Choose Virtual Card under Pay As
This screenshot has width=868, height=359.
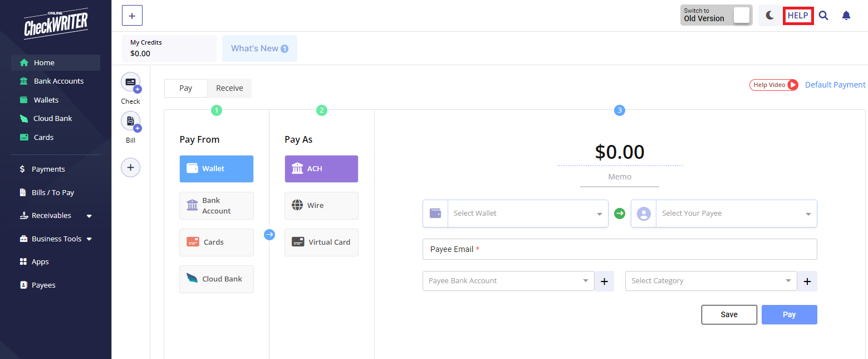click(321, 242)
